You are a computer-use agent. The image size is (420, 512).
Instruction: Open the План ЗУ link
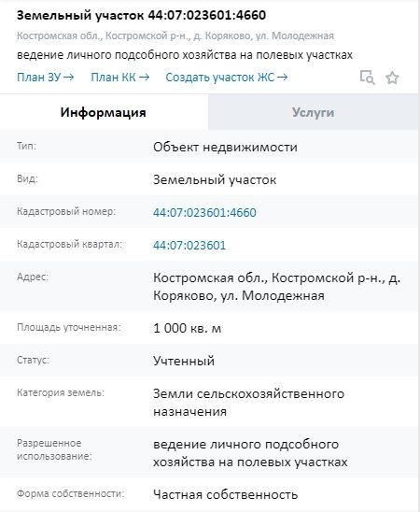tap(46, 78)
